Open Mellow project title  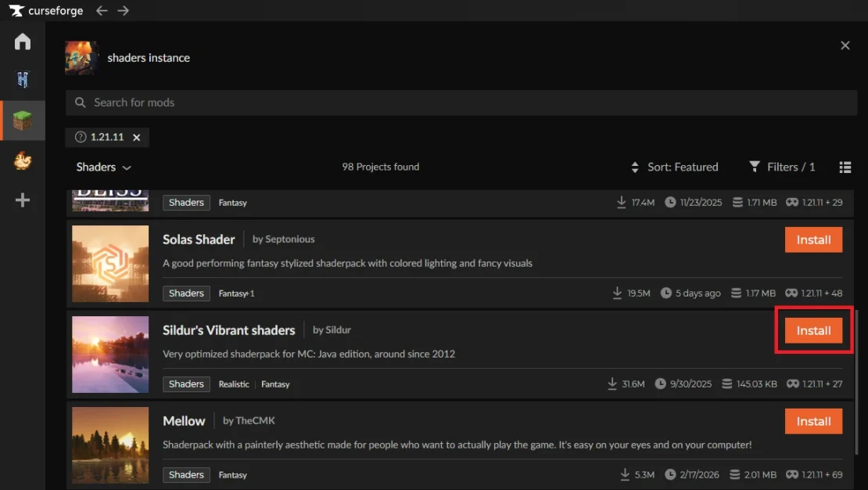pos(184,421)
